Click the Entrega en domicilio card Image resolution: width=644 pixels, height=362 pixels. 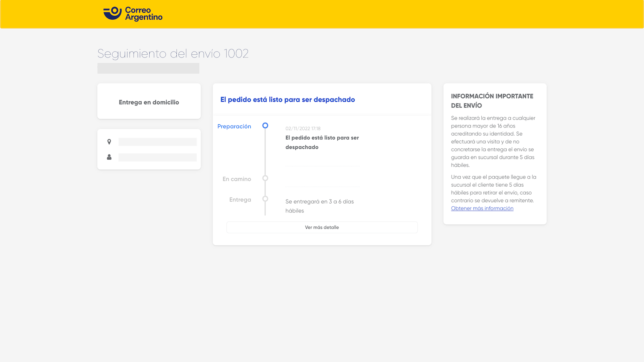tap(149, 101)
